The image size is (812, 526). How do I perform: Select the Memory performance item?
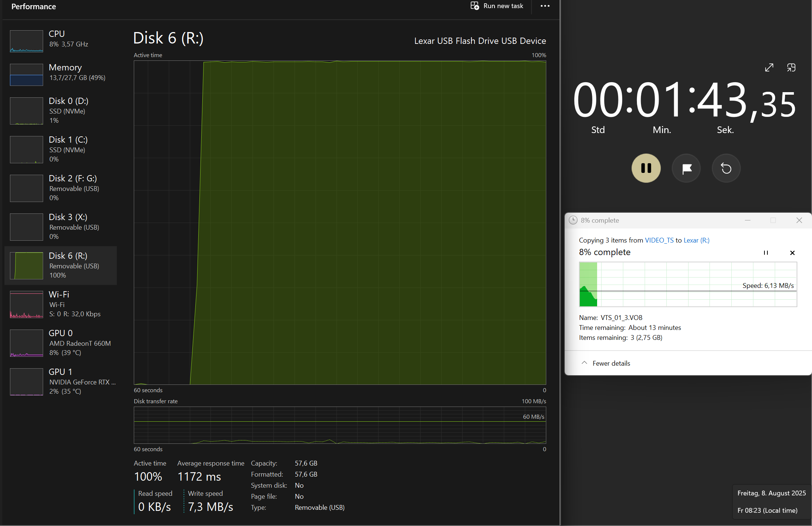(61, 73)
